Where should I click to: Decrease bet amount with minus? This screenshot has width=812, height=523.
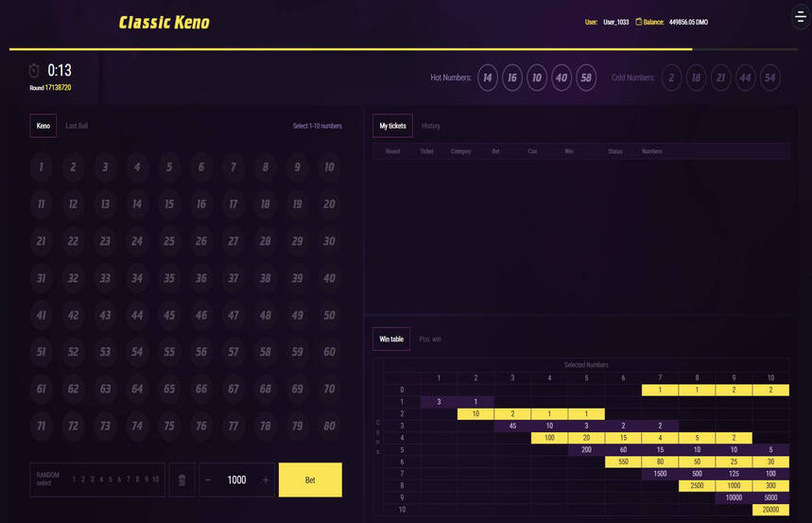208,480
